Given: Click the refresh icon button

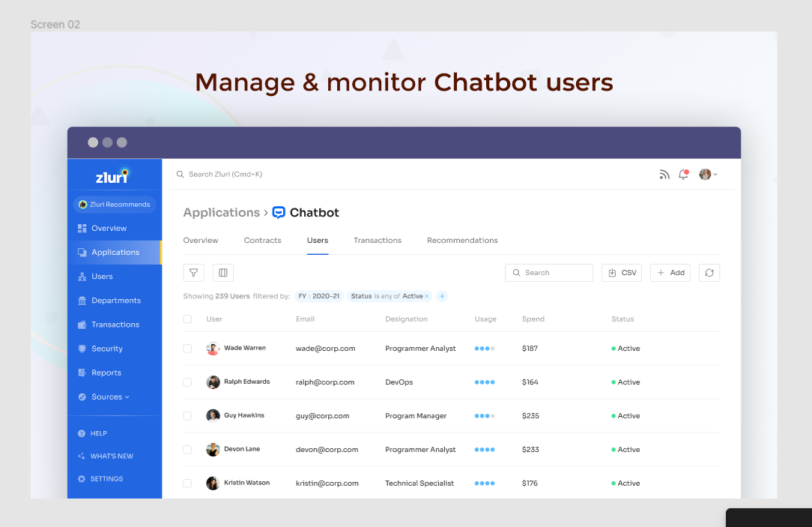Looking at the screenshot, I should [709, 273].
